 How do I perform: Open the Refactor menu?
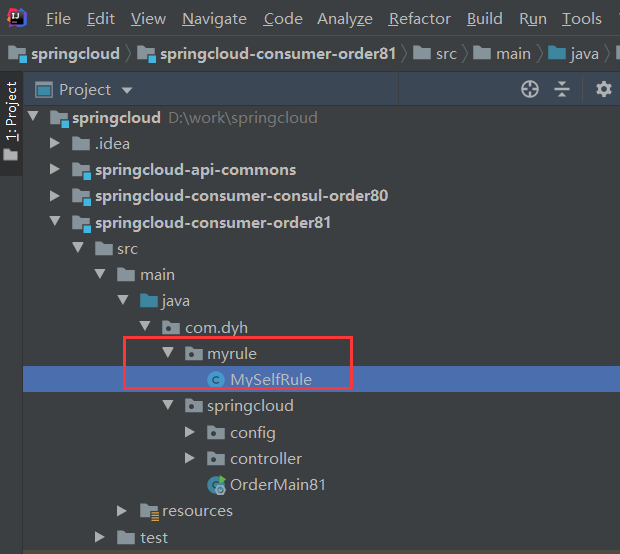tap(420, 19)
